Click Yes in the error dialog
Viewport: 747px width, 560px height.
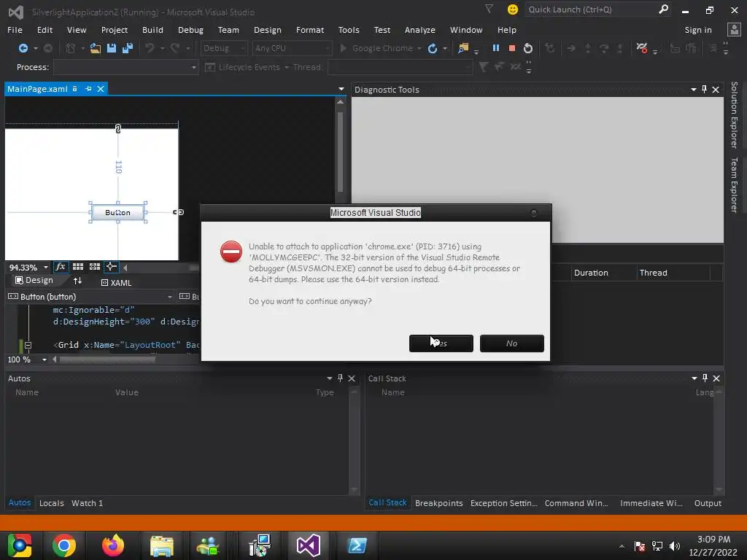point(441,343)
